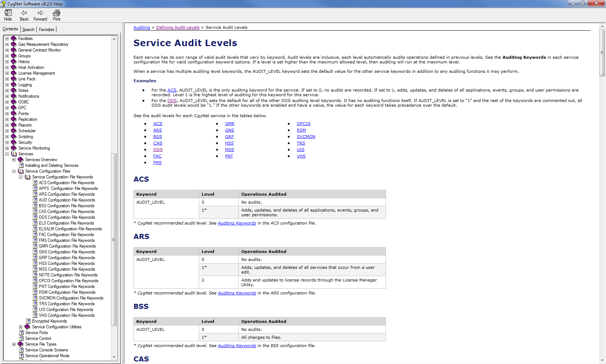Click page icon for Service Ports
The image size is (606, 364).
click(21, 333)
